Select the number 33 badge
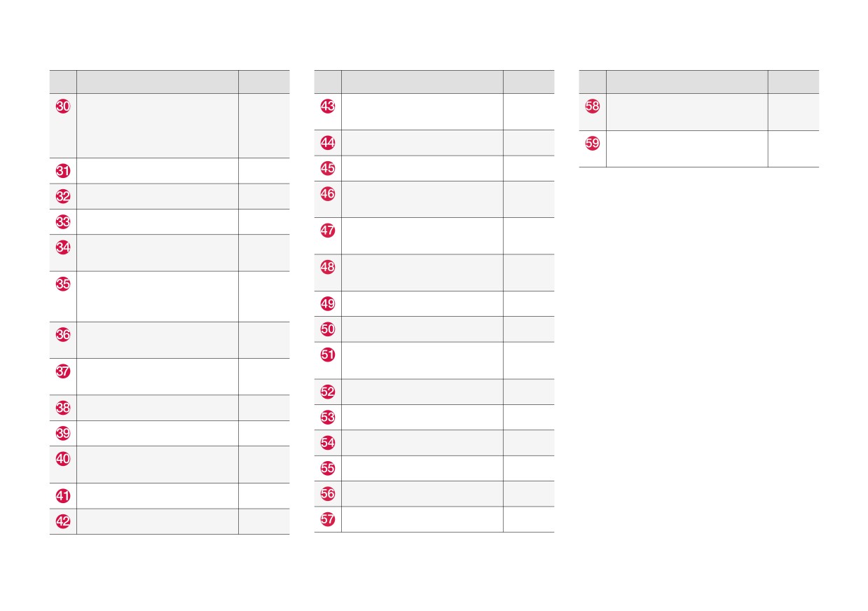Image resolution: width=868 pixels, height=611 pixels. point(63,222)
